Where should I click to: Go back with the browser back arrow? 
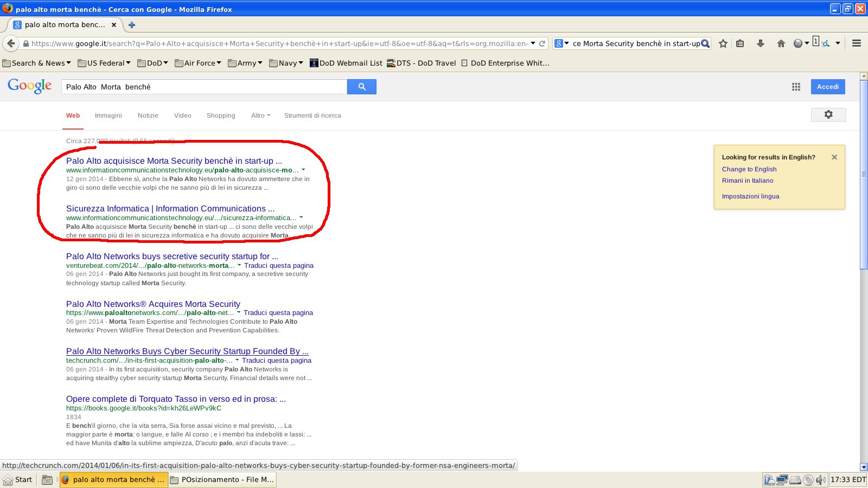(x=11, y=43)
